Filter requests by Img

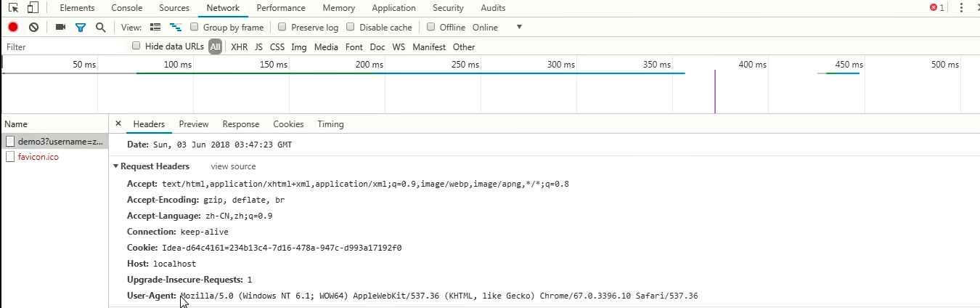[299, 46]
